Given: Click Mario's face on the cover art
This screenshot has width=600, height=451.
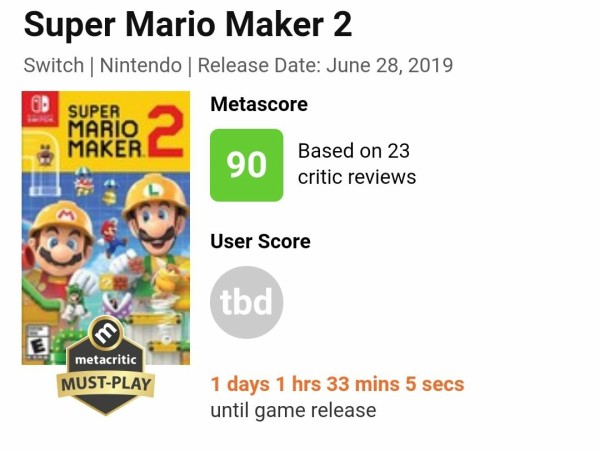Looking at the screenshot, I should tap(62, 243).
